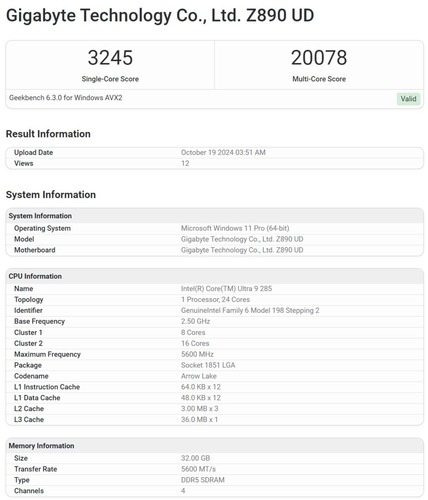Click the Memory Information table header
The width and height of the screenshot is (428, 500).
(215, 446)
